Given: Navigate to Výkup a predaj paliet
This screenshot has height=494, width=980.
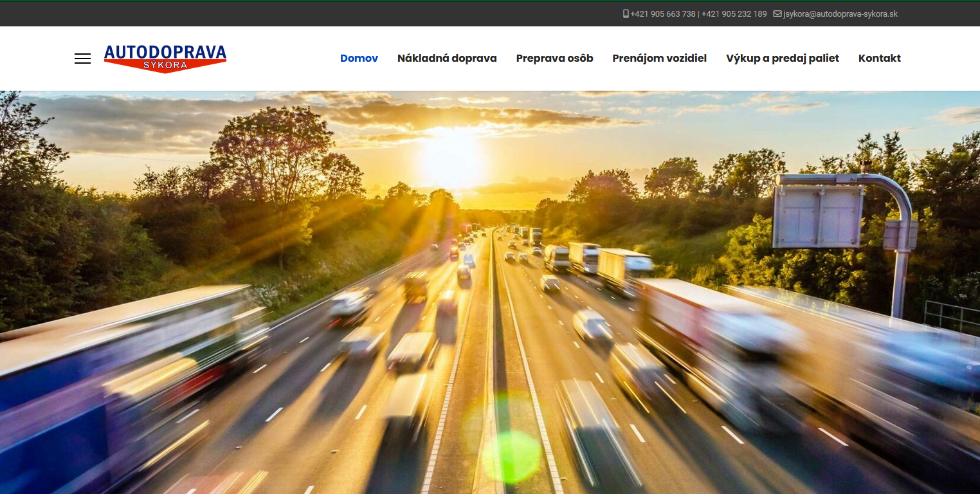Looking at the screenshot, I should 783,58.
